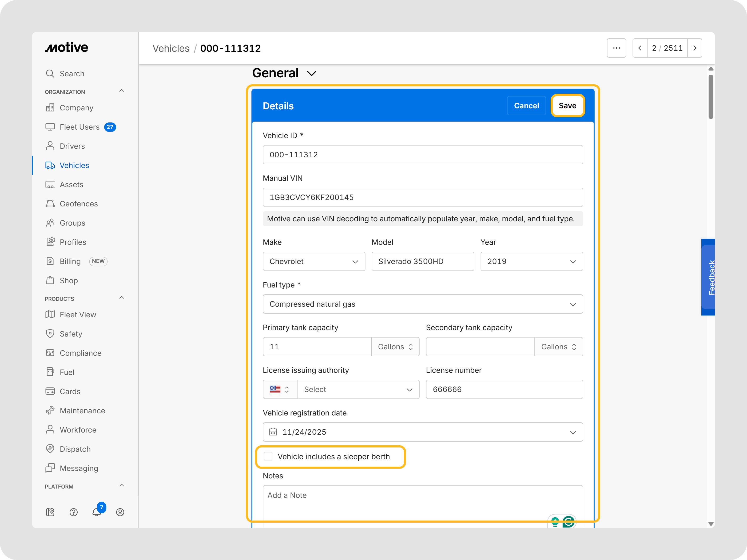Open the three-dots more options button
The width and height of the screenshot is (747, 560).
[616, 48]
